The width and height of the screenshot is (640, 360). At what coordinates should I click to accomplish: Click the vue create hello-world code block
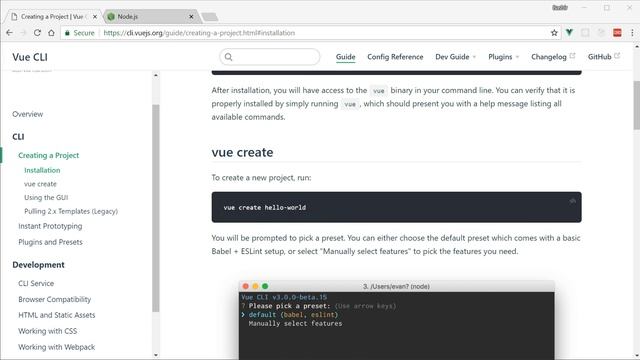pyautogui.click(x=396, y=207)
